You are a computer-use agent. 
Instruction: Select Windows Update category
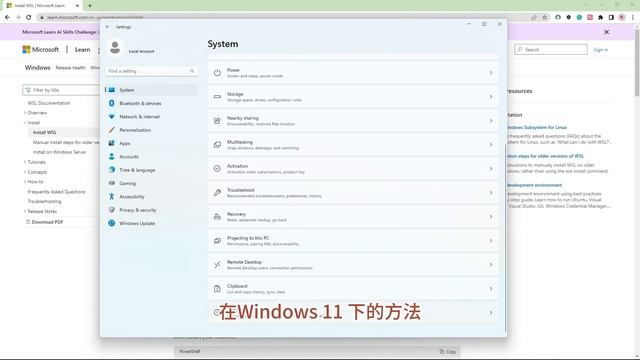click(x=151, y=223)
